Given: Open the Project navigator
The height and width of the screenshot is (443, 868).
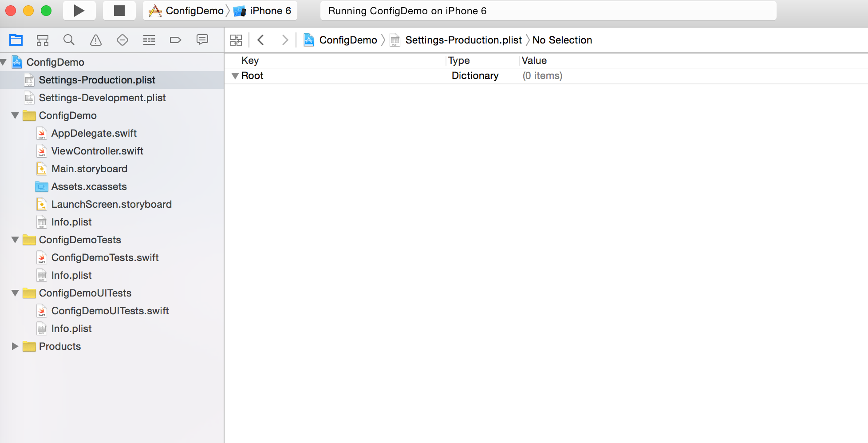Looking at the screenshot, I should pos(16,40).
